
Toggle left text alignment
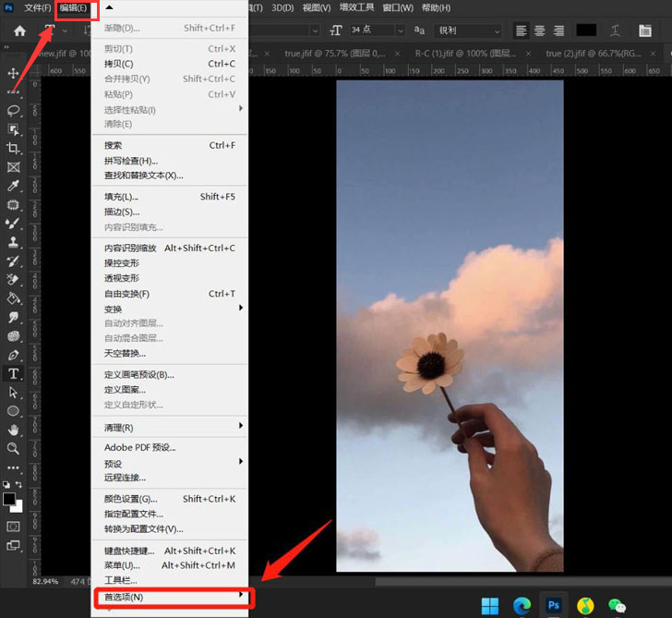(x=522, y=30)
